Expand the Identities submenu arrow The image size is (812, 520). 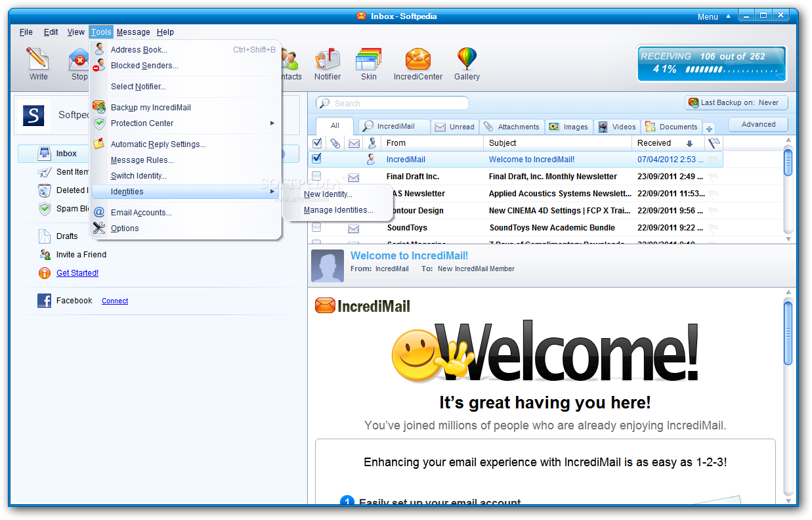pyautogui.click(x=272, y=191)
